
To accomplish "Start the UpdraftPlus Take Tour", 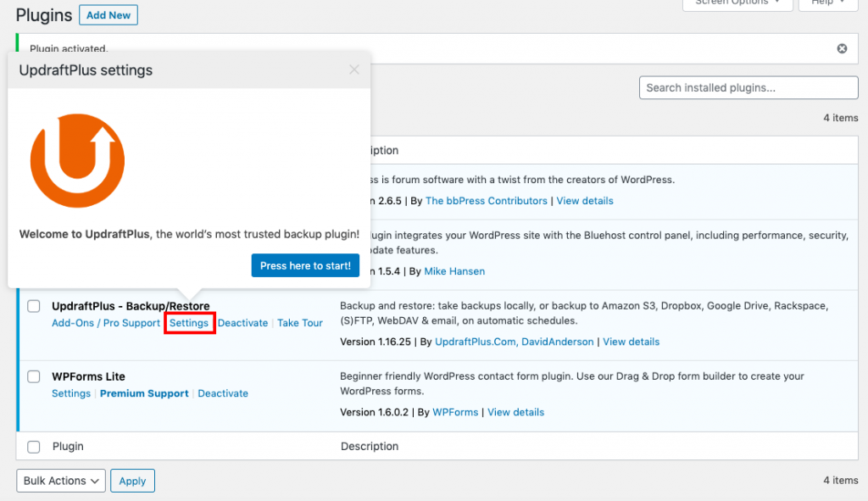I will pos(300,323).
